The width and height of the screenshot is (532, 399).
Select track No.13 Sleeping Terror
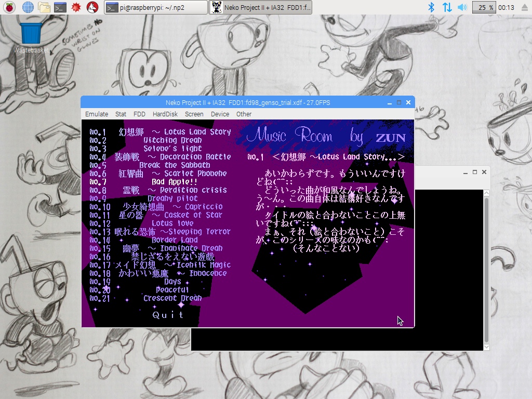coord(160,232)
